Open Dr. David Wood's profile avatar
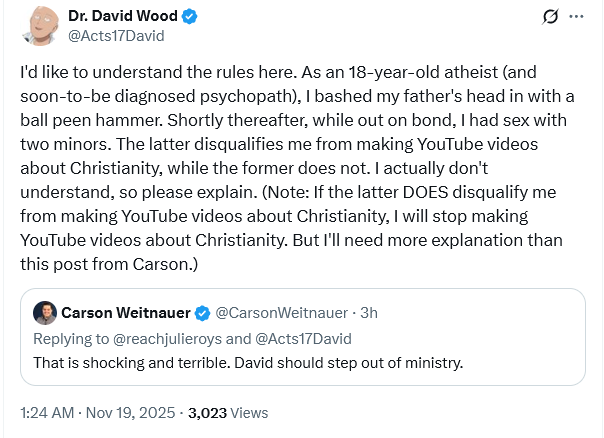Screen dimensions: 604x438 [x=38, y=26]
